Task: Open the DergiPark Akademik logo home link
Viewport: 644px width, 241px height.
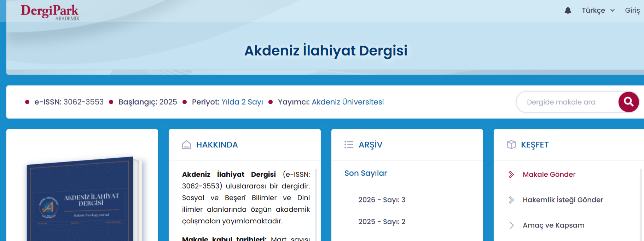Action: click(x=50, y=12)
